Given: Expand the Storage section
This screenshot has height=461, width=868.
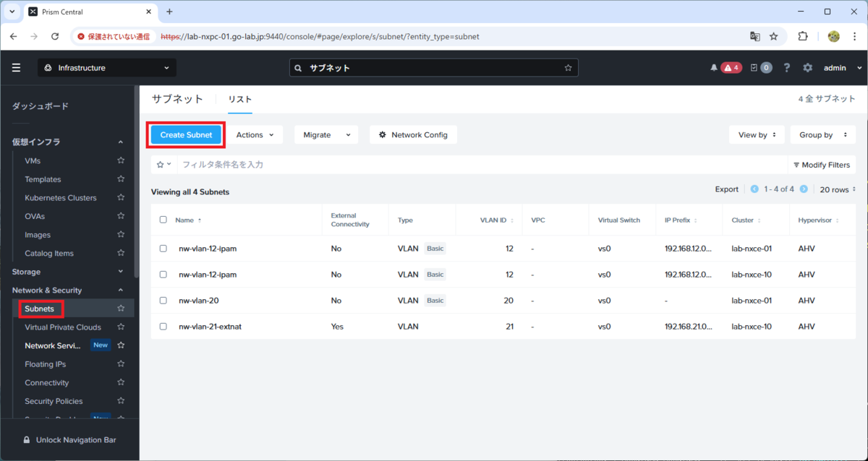Looking at the screenshot, I should pyautogui.click(x=121, y=272).
